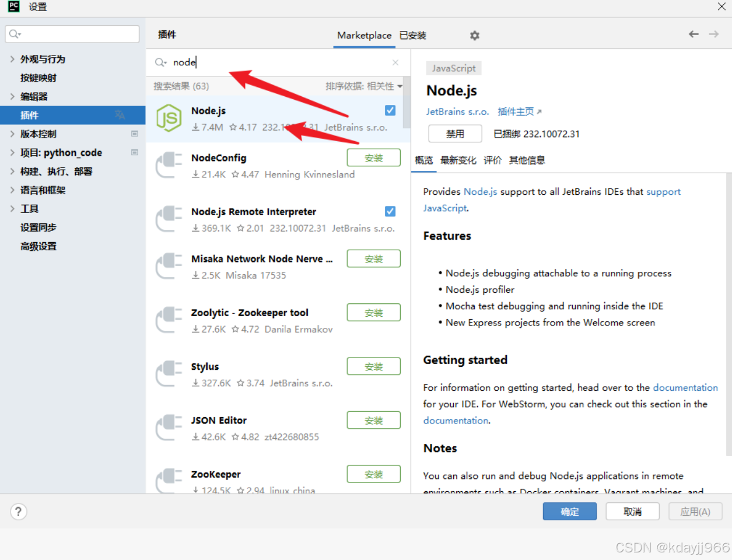Click project-level icon beside 项目: python_code
Viewport: 732px width, 560px height.
pyautogui.click(x=135, y=152)
